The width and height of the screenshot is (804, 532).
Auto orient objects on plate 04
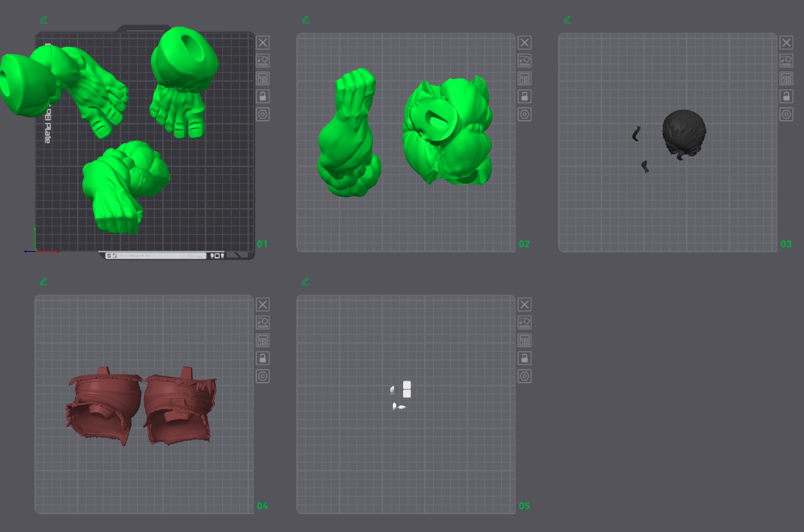point(263,323)
